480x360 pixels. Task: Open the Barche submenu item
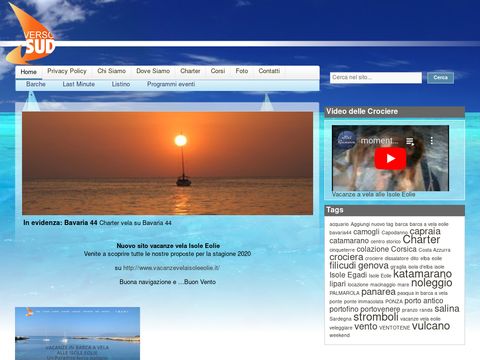pos(36,84)
